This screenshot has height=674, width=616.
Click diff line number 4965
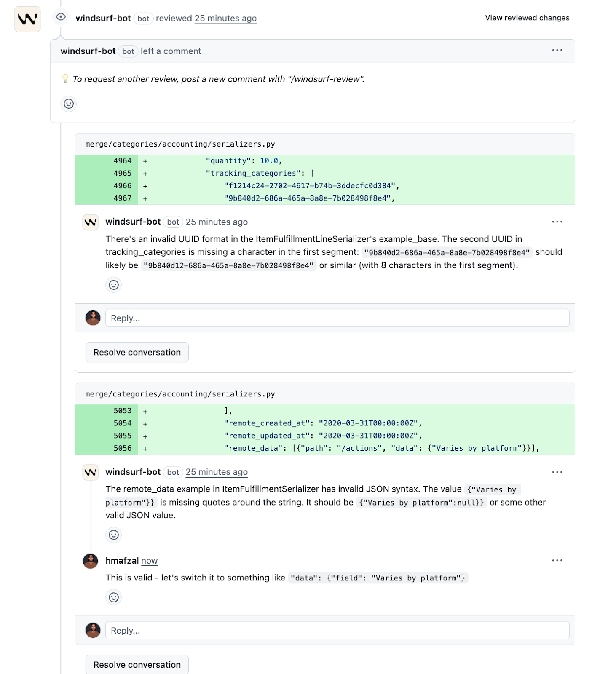(123, 173)
